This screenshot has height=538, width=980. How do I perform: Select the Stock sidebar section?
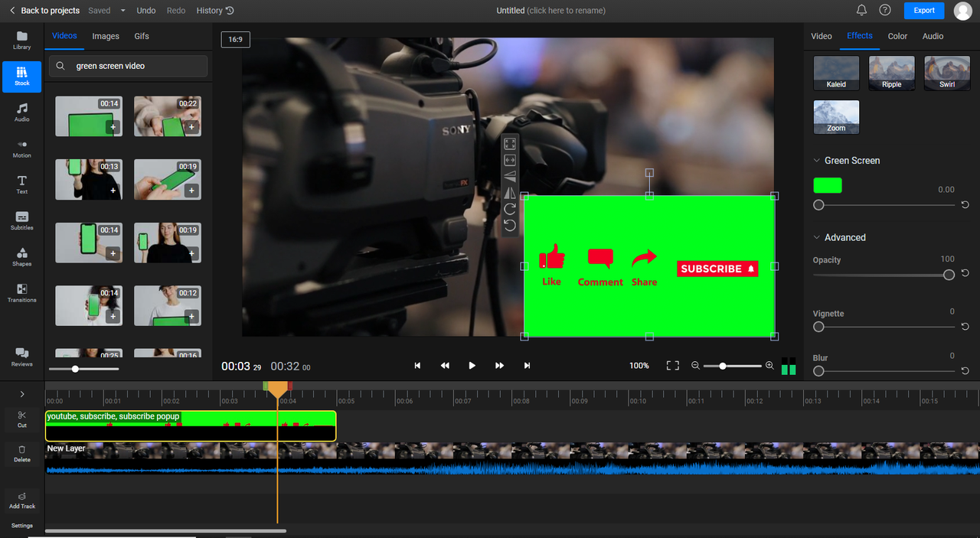point(21,76)
